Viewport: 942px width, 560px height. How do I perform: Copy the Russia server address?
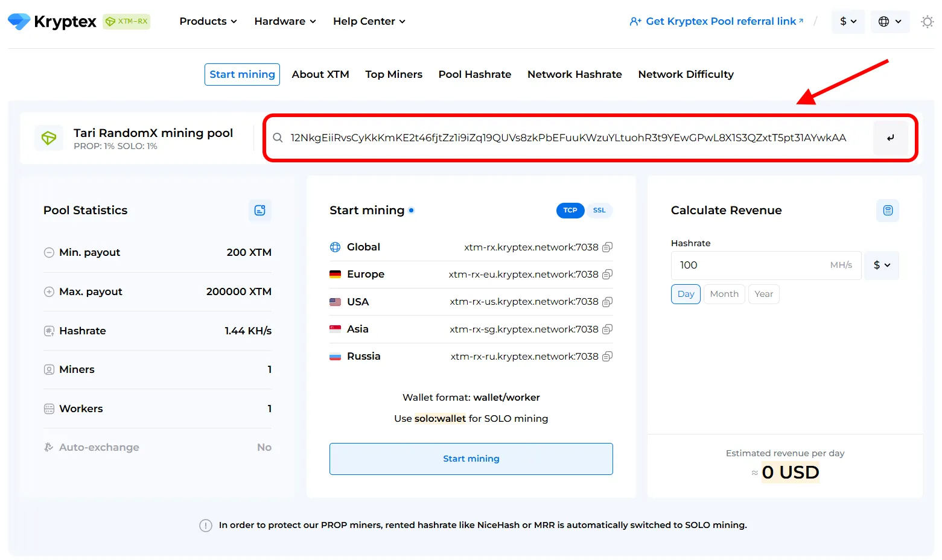608,356
